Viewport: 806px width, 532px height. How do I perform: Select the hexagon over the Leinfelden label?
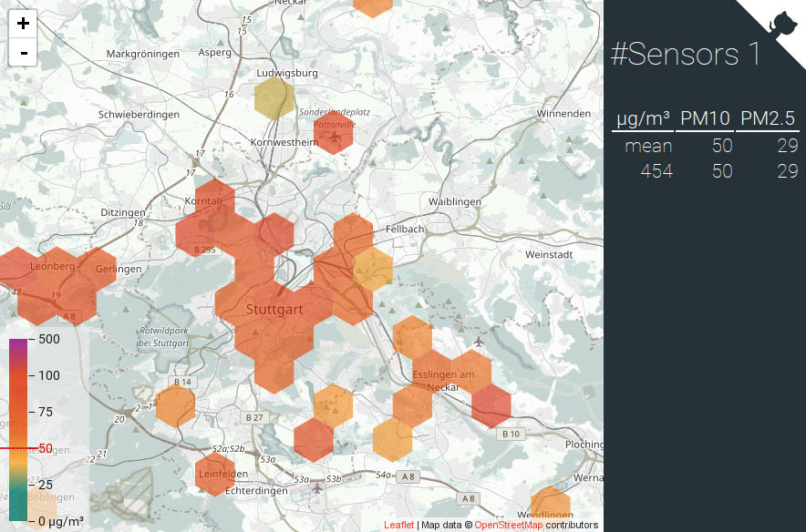click(x=215, y=474)
